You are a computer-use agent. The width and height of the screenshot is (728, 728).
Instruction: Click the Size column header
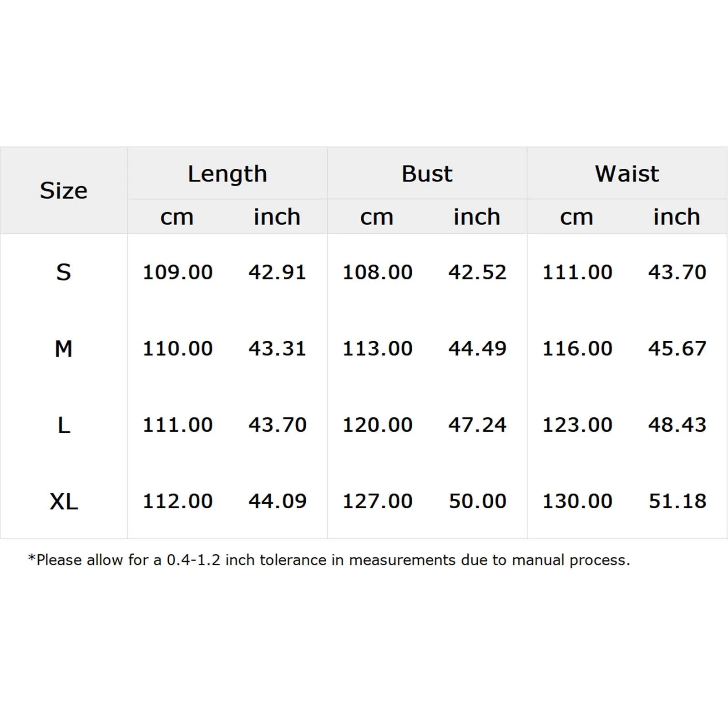(64, 190)
